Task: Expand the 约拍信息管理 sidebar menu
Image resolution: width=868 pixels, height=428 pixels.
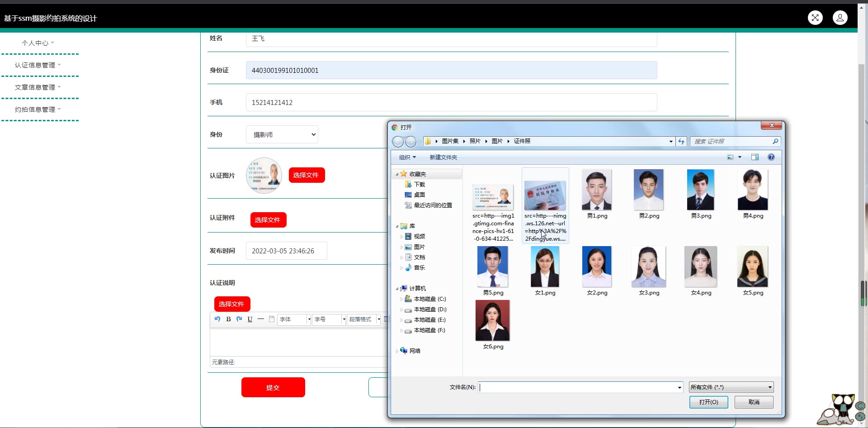Action: (x=38, y=109)
